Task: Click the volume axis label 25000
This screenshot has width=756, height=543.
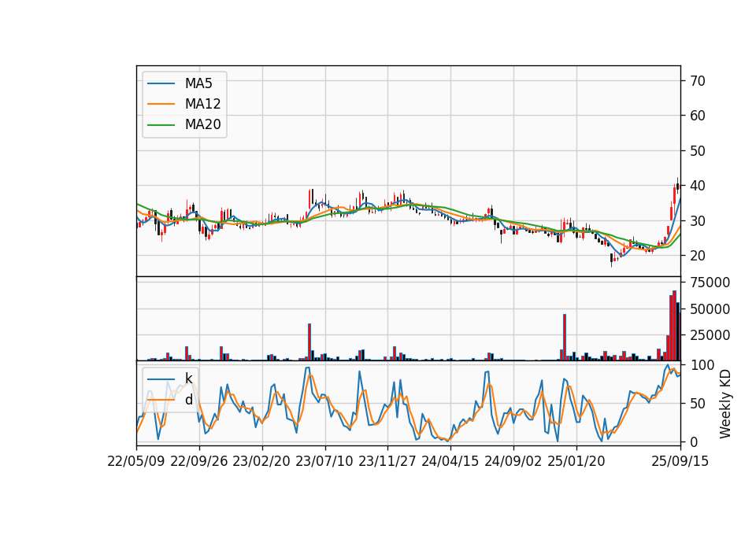Action: [x=710, y=335]
